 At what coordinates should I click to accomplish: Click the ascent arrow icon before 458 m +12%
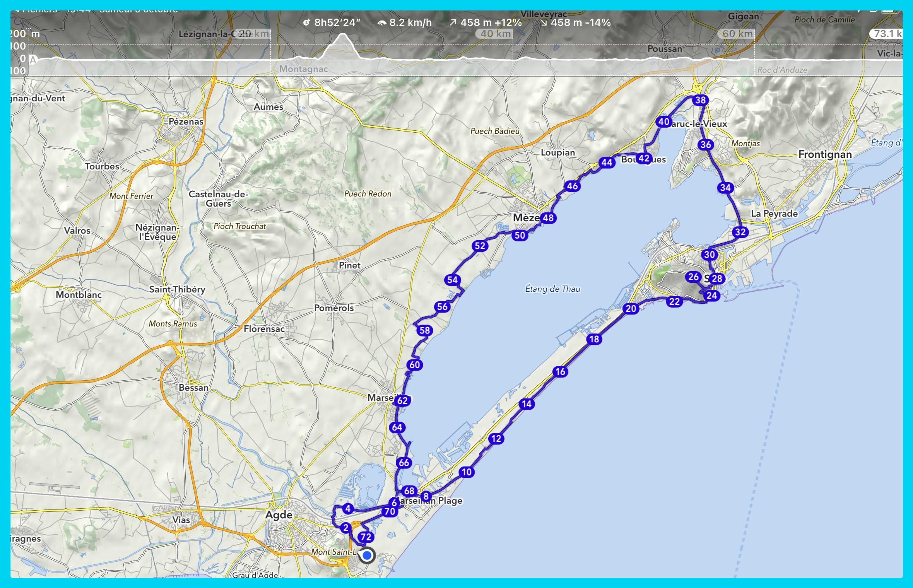(x=453, y=23)
